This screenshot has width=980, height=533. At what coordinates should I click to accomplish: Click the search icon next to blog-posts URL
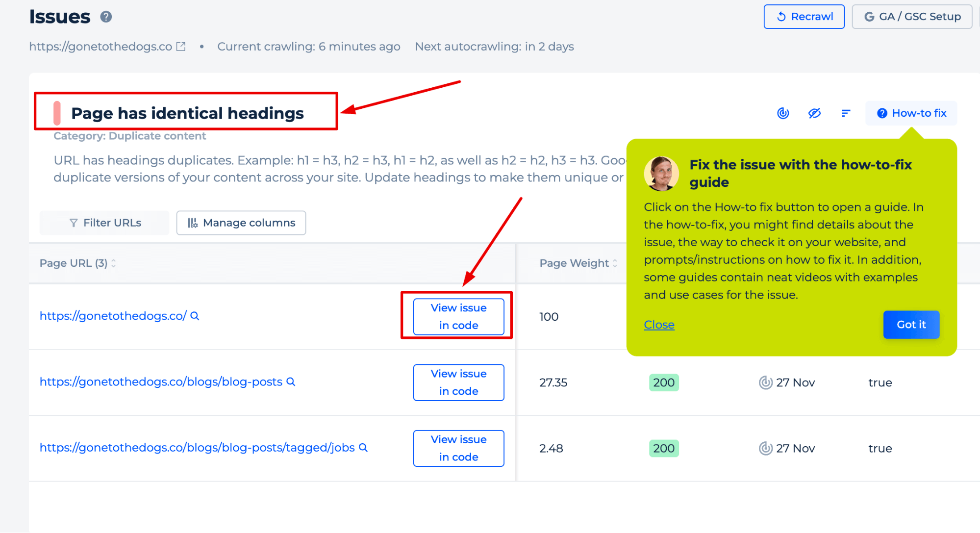(291, 382)
